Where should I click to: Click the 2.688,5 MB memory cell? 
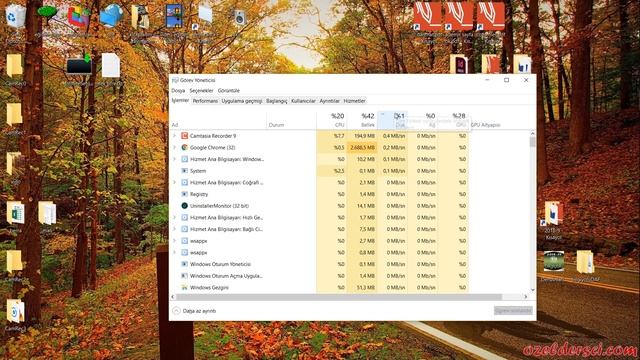pyautogui.click(x=362, y=147)
